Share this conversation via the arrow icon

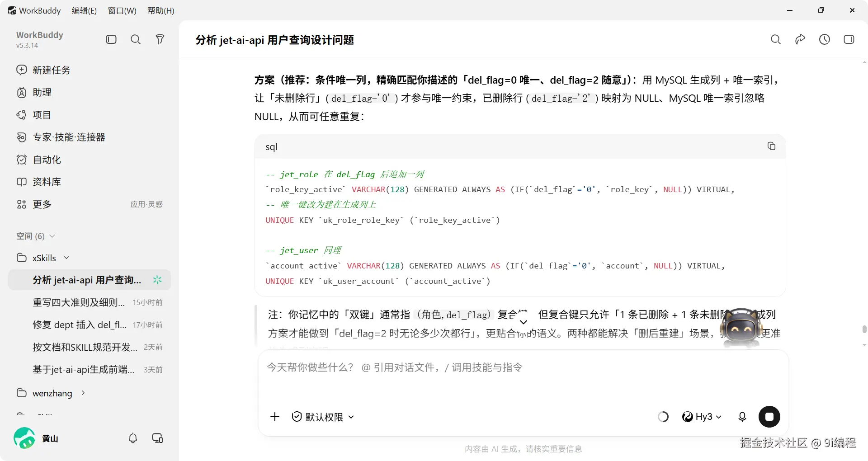[800, 39]
